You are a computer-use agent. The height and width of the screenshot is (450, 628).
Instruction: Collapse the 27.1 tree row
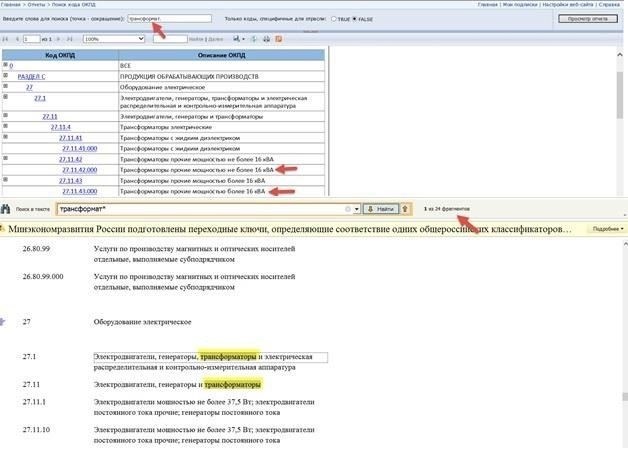coord(6,96)
